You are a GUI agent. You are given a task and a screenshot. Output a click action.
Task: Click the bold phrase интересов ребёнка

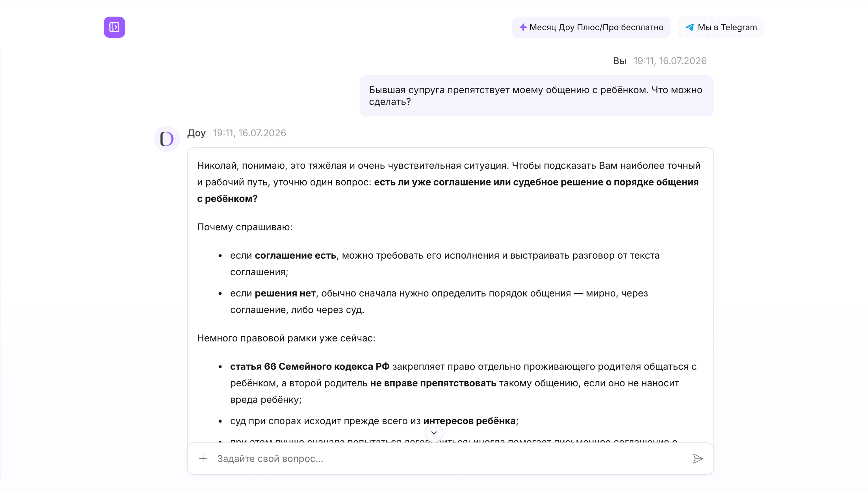(x=469, y=421)
